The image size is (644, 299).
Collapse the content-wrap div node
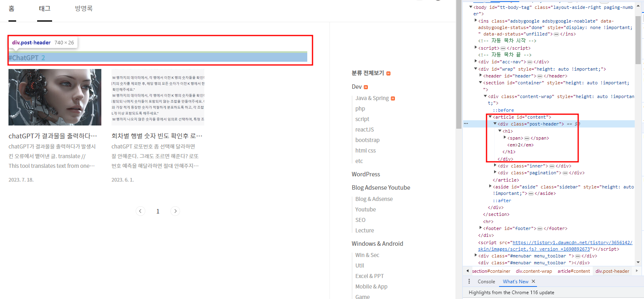pyautogui.click(x=485, y=96)
